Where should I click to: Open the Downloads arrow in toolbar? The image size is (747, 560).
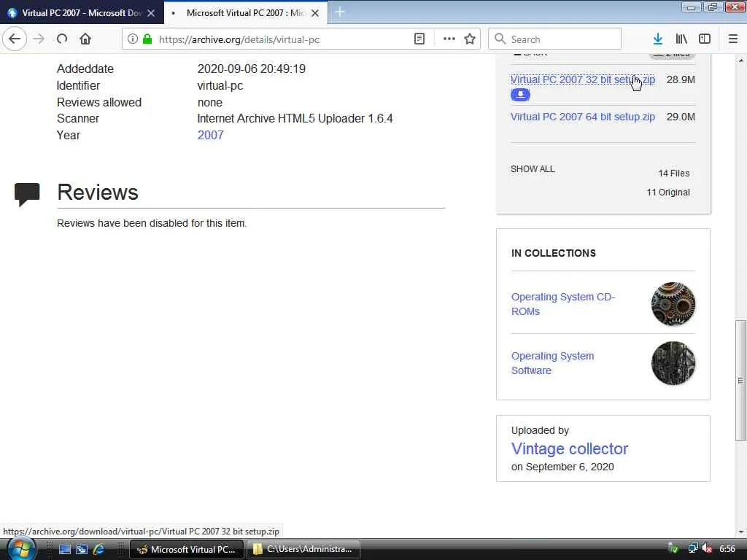658,39
